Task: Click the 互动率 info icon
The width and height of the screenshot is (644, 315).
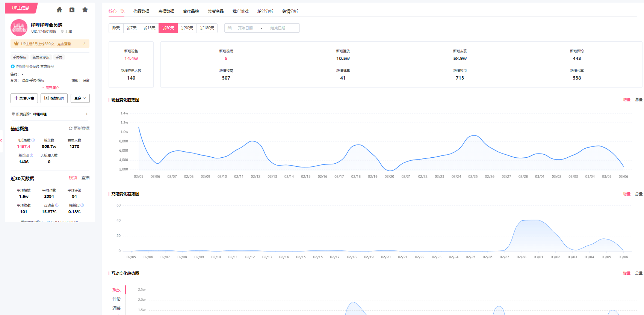Action: pyautogui.click(x=57, y=205)
